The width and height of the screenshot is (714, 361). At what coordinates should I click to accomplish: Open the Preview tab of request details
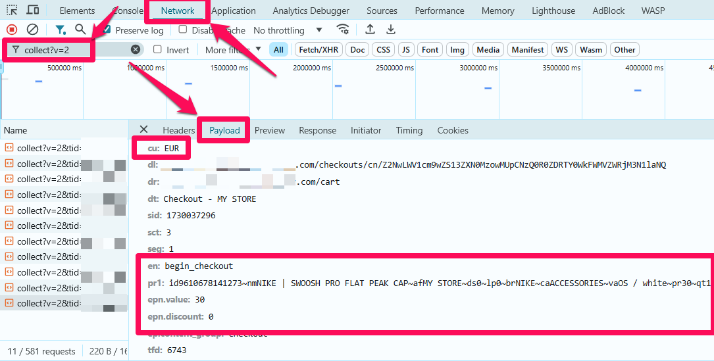tap(270, 131)
